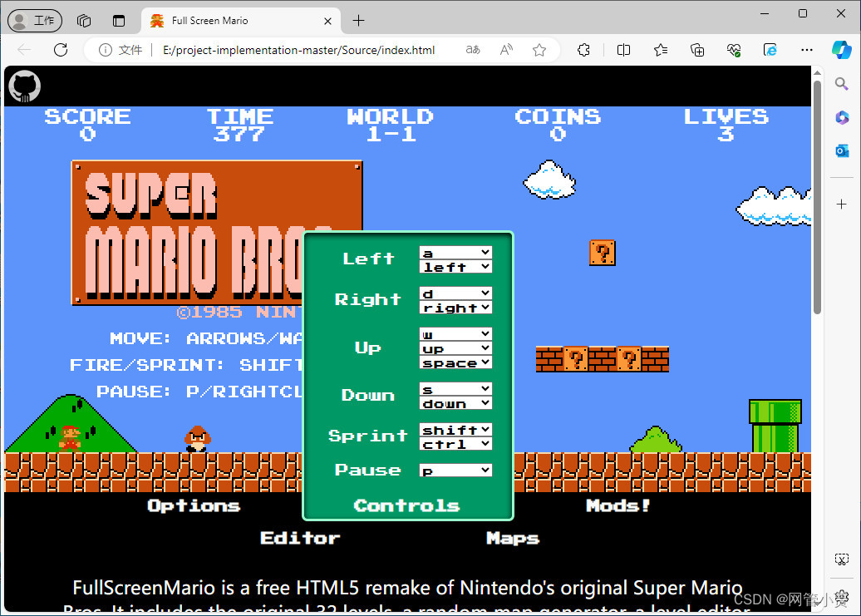861x616 pixels.
Task: Open the Favorites list icon
Action: (x=661, y=50)
